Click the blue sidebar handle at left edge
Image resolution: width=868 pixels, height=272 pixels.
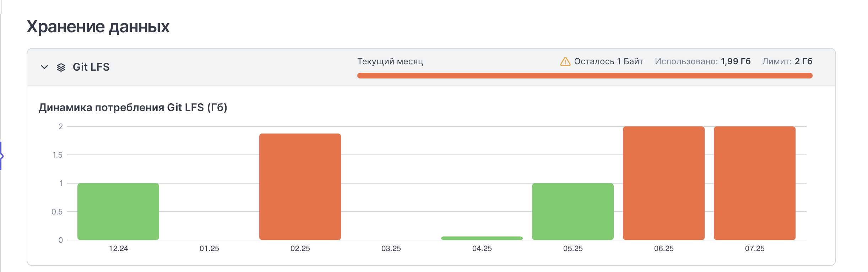(x=1, y=156)
